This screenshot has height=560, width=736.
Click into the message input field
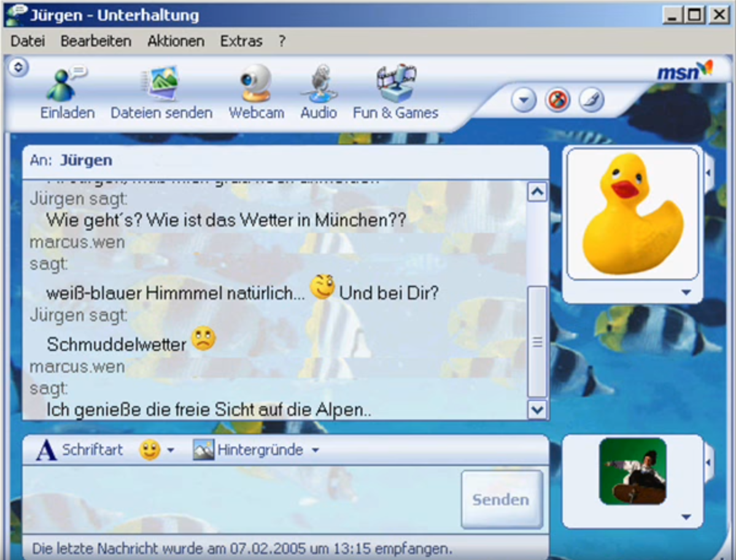[239, 499]
